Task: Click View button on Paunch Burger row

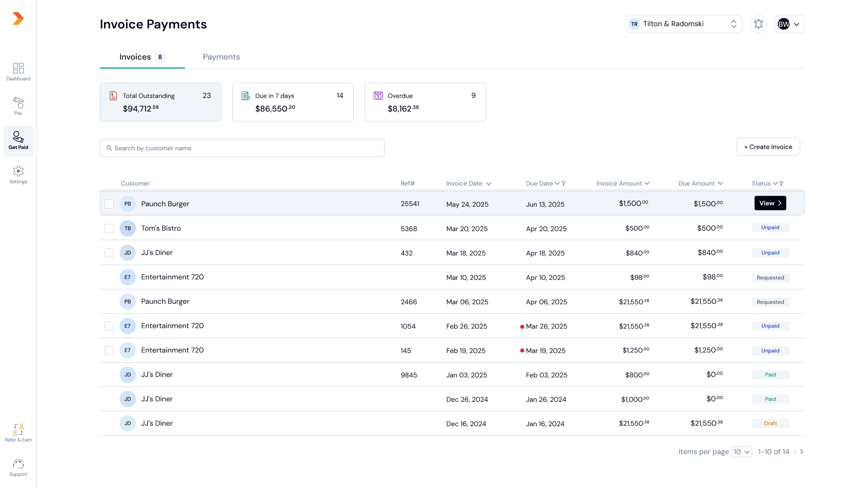Action: click(770, 203)
